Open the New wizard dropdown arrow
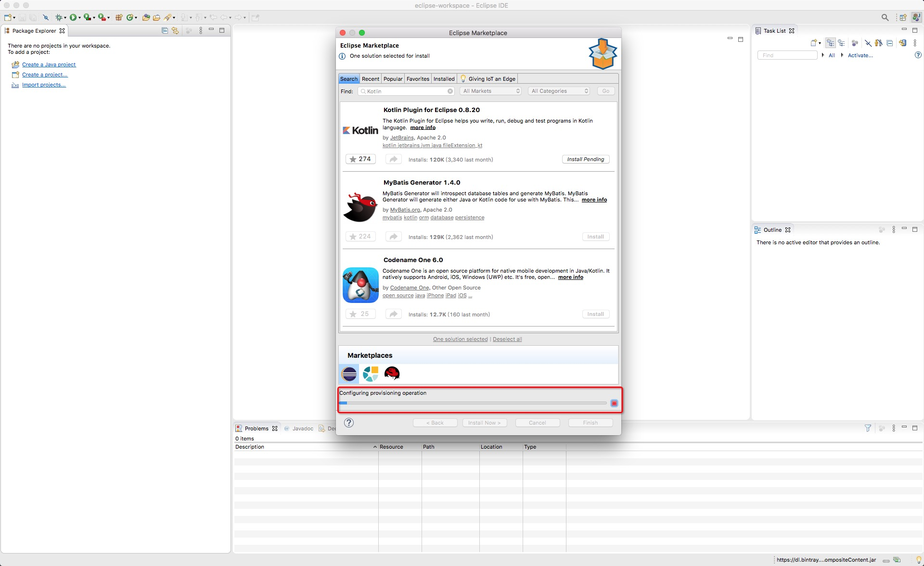Screen dimensions: 924x566 (14, 18)
